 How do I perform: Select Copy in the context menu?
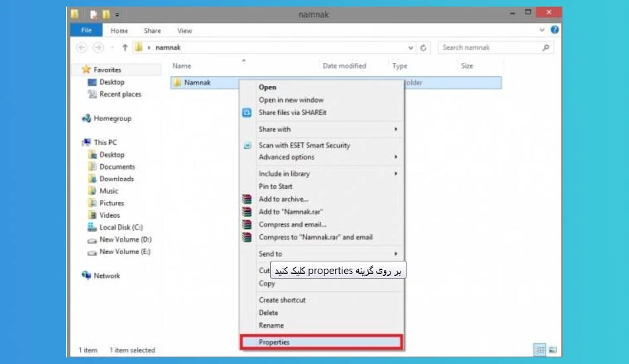point(267,283)
